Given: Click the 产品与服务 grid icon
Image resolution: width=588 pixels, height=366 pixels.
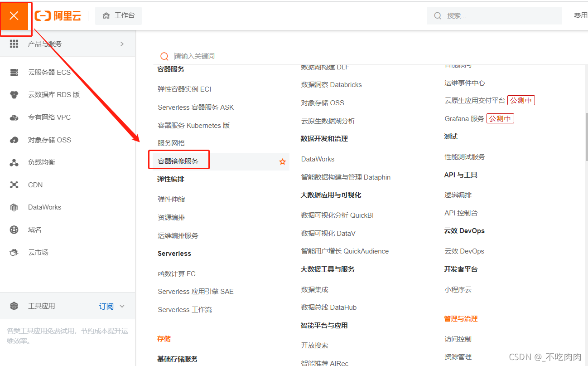Looking at the screenshot, I should coord(14,44).
